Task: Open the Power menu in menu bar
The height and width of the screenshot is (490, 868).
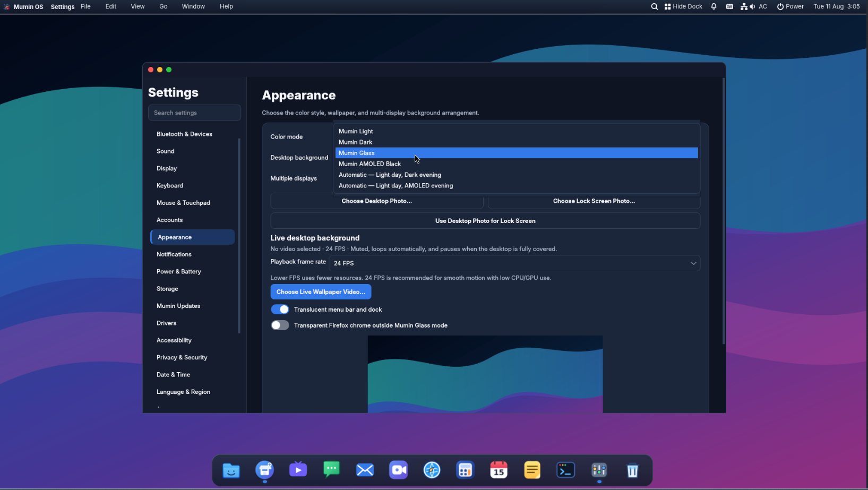Action: point(790,6)
